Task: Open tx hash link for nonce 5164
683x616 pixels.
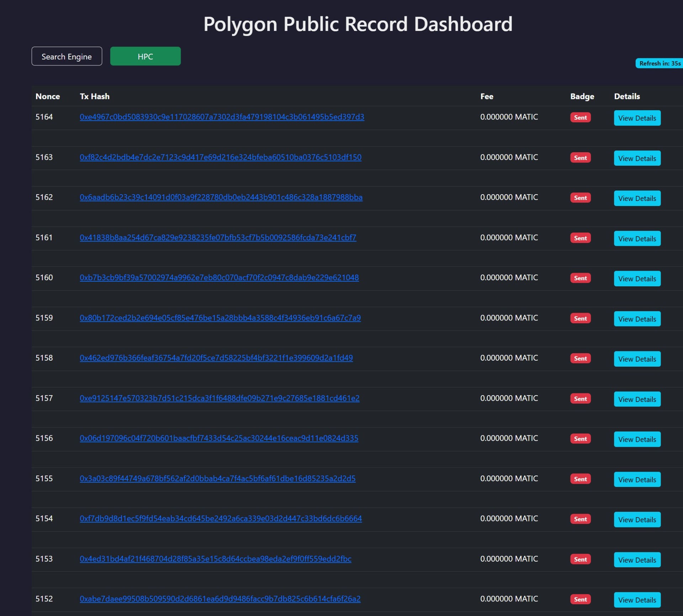Action: (x=222, y=117)
